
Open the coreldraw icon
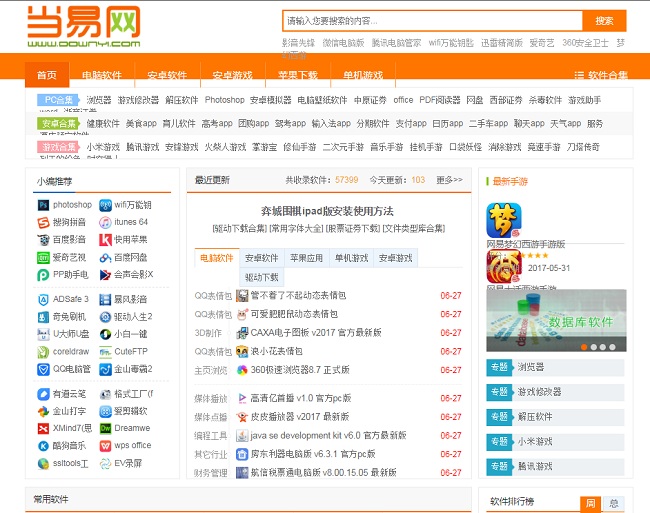[43, 352]
